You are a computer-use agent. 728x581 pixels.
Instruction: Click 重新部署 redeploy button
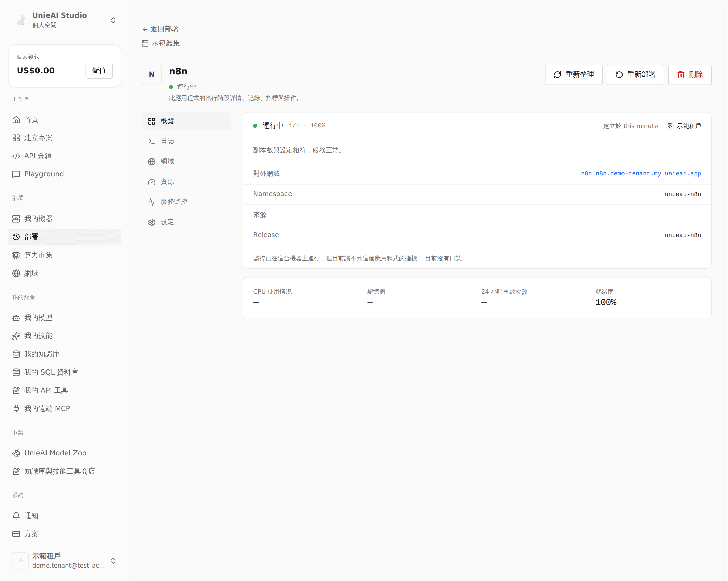[635, 75]
